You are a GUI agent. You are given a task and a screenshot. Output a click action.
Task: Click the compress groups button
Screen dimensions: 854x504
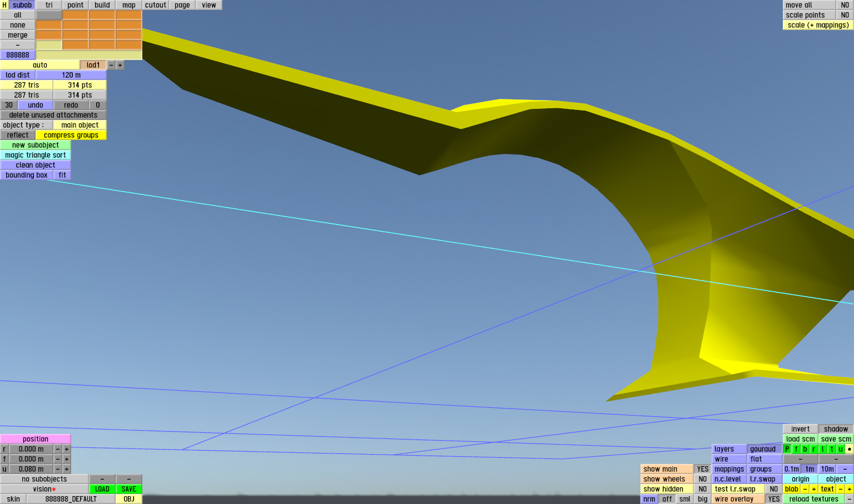click(x=71, y=135)
